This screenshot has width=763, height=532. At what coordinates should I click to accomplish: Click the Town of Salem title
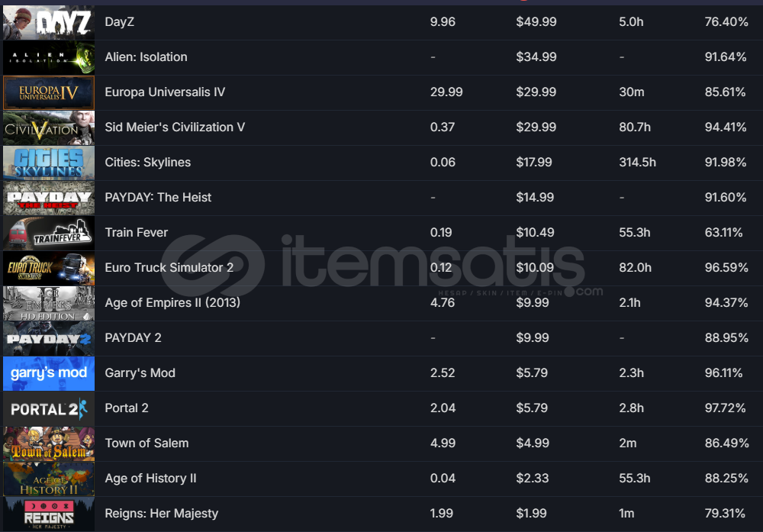pyautogui.click(x=146, y=443)
